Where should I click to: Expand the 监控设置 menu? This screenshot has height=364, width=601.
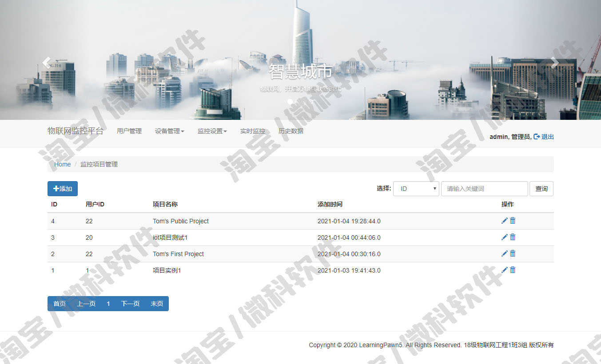pos(212,131)
